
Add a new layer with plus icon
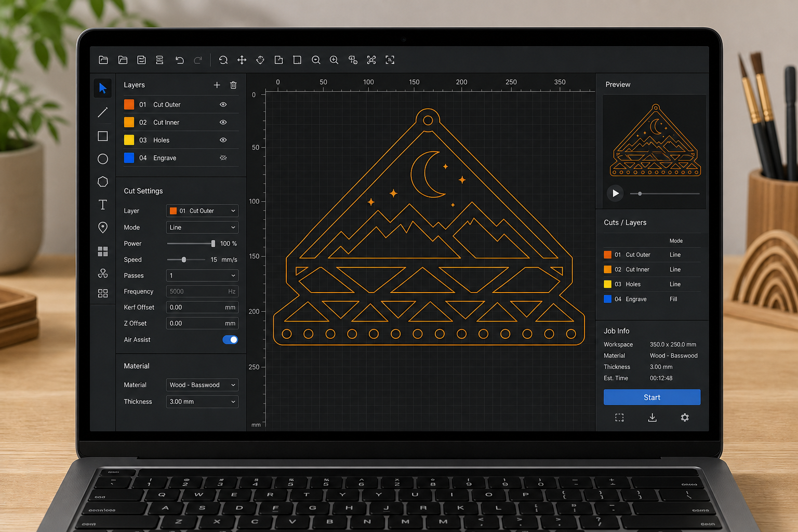(217, 85)
